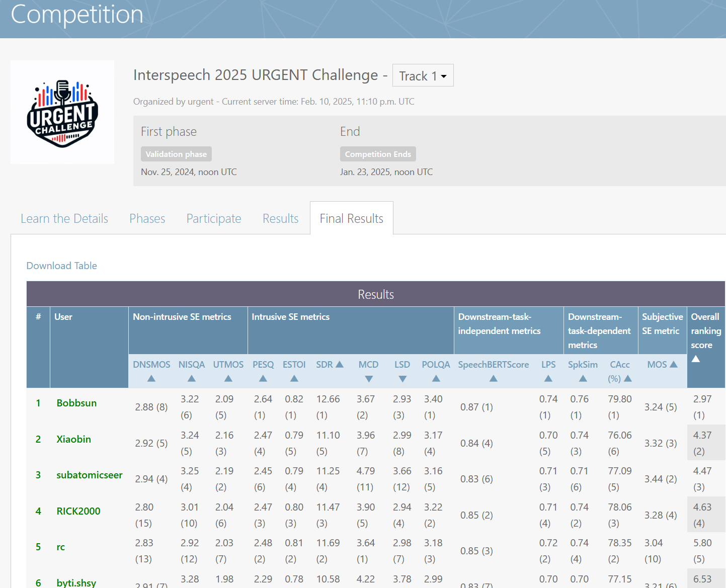Click the user name rc
Viewport: 726px width, 588px height.
tap(61, 547)
